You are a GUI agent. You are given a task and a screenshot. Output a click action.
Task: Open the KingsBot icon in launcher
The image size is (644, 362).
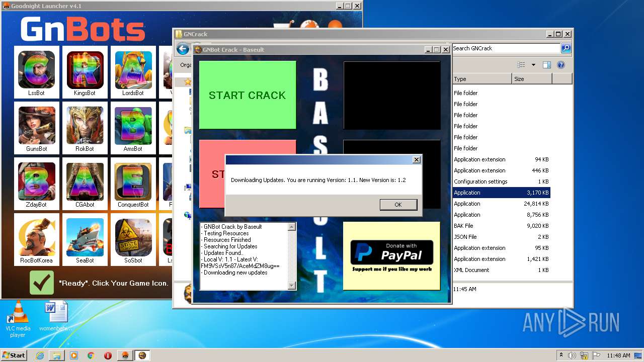click(85, 71)
